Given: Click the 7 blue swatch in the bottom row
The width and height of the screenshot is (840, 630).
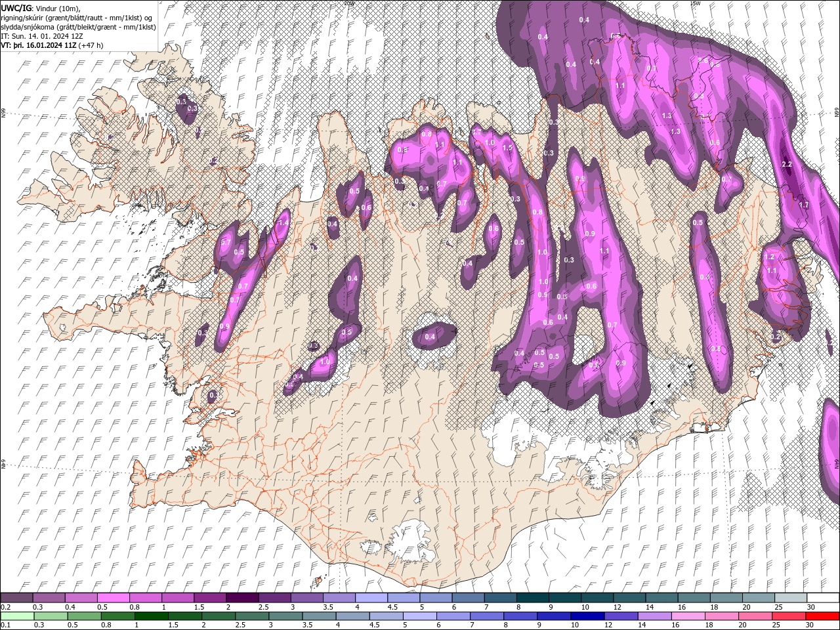Looking at the screenshot, I should coord(486,616).
